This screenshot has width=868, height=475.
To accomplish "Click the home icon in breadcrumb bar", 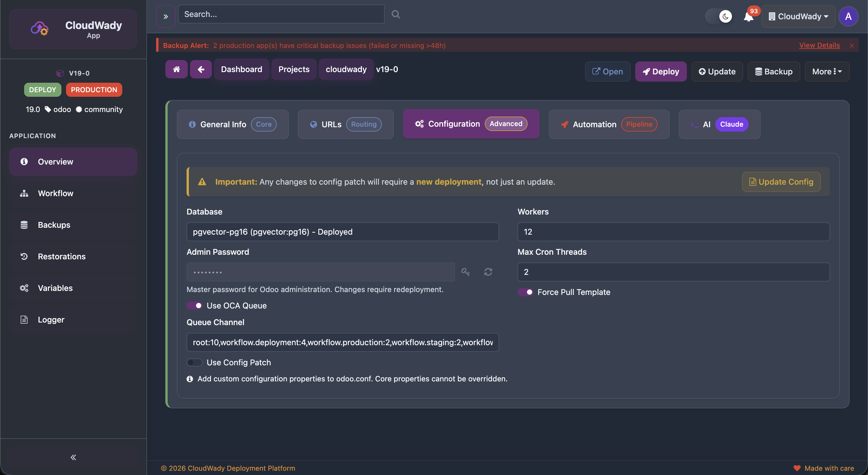I will [176, 69].
